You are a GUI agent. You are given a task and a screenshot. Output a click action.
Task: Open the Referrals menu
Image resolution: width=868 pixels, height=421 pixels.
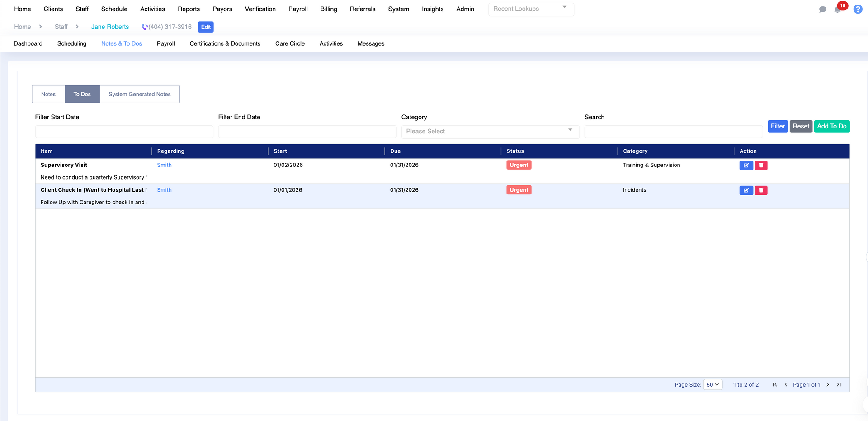363,9
